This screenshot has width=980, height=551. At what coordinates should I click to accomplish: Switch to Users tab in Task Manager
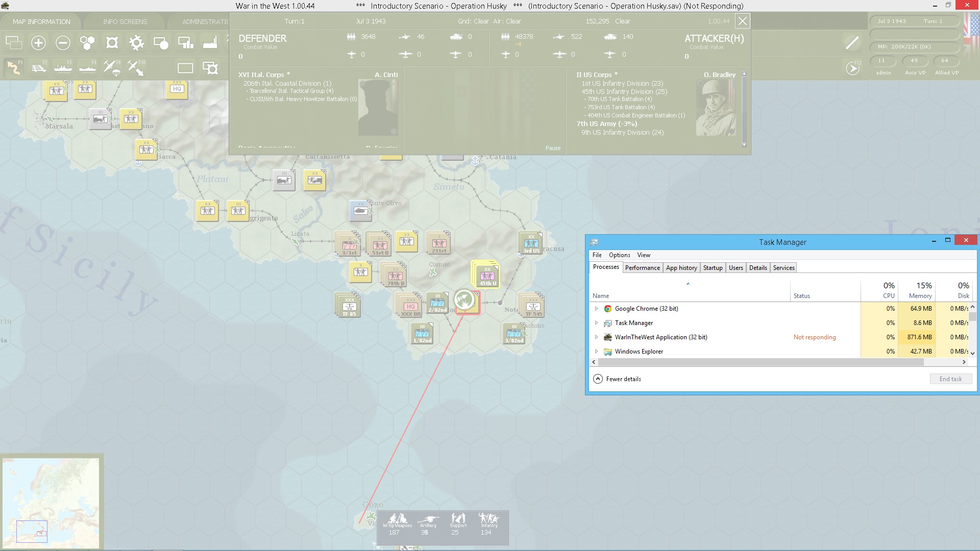[x=736, y=268]
